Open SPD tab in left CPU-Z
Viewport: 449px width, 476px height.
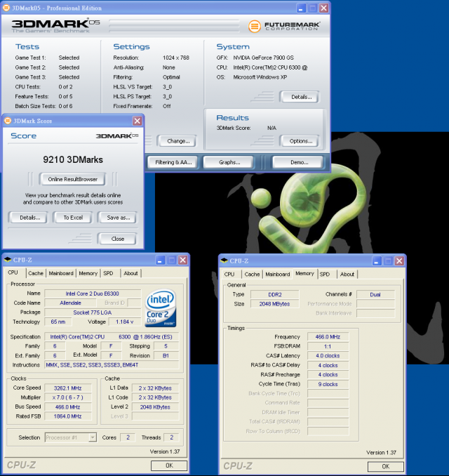coord(108,273)
